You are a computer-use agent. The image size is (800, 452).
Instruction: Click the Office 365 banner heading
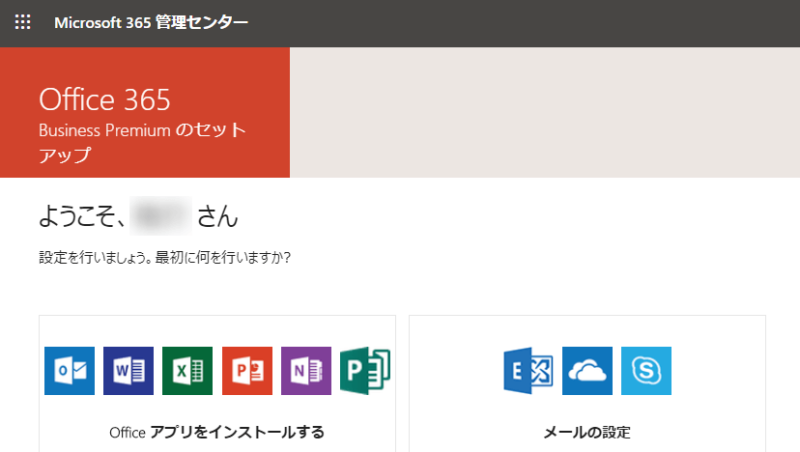point(105,99)
